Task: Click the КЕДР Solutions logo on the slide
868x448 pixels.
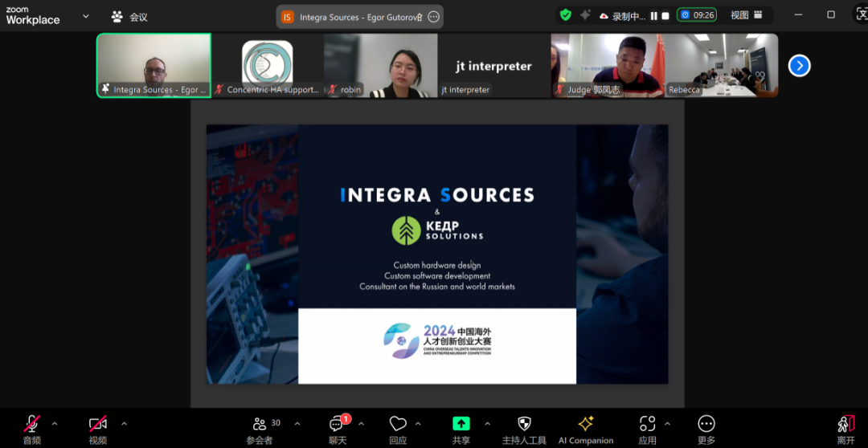Action: (x=437, y=230)
